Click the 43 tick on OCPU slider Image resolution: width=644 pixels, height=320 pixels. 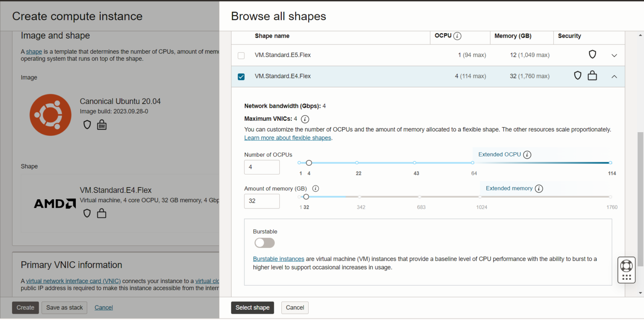tap(415, 163)
